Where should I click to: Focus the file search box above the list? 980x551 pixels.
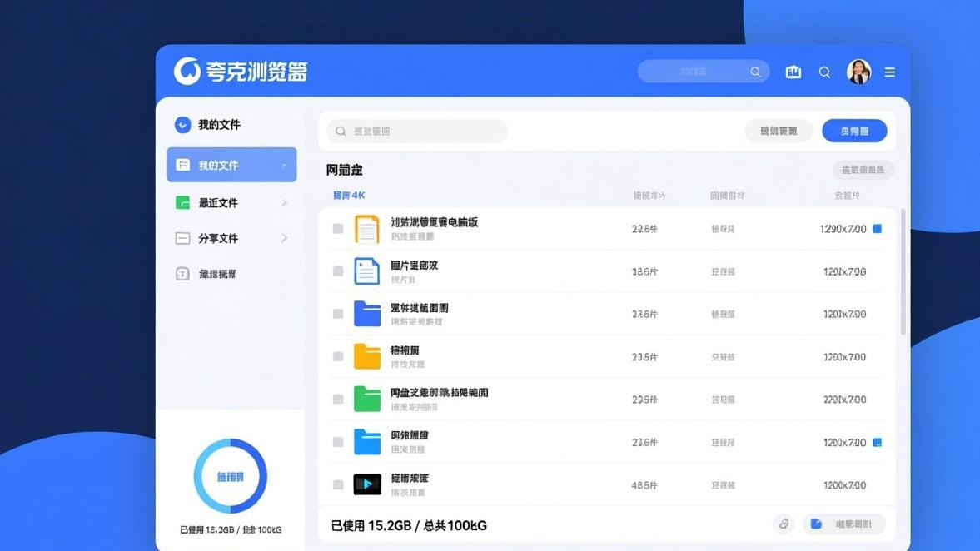point(417,132)
